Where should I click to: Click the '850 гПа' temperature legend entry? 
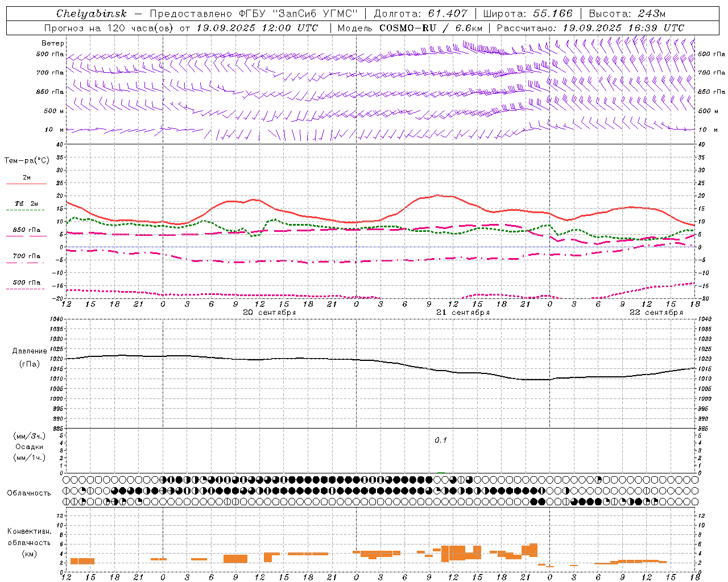(26, 230)
